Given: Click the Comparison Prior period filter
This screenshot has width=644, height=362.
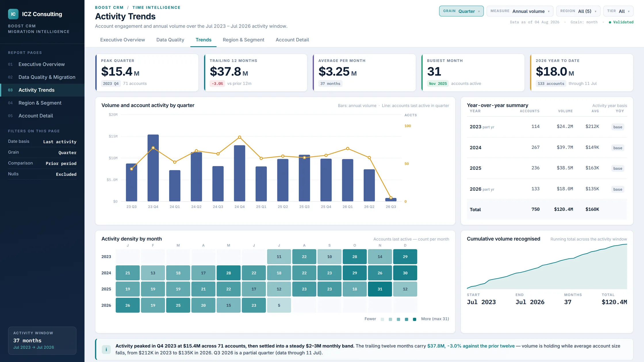Looking at the screenshot, I should [x=42, y=163].
